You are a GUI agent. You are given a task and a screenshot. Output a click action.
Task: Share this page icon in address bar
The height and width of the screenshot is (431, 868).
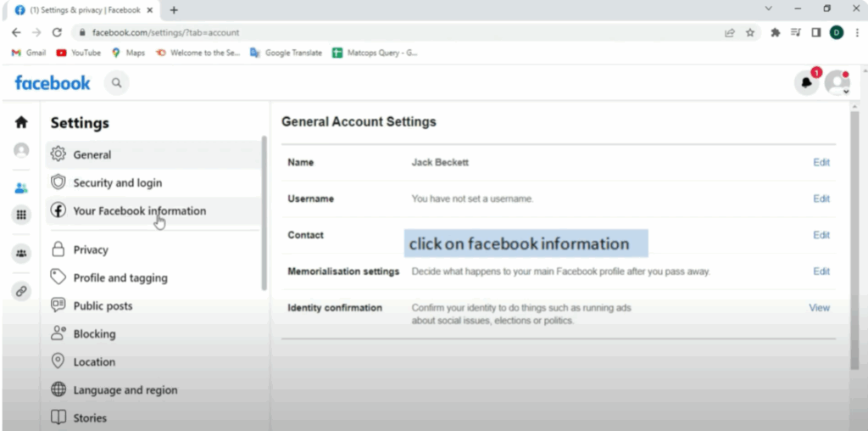pyautogui.click(x=730, y=33)
